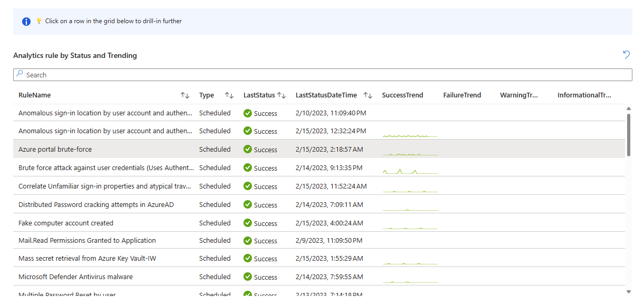Click the scrollbar down arrow
The width and height of the screenshot is (644, 306).
click(628, 291)
